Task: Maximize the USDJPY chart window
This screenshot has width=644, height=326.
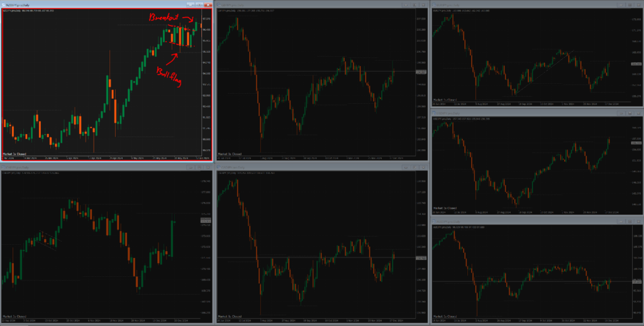Action: (630, 113)
